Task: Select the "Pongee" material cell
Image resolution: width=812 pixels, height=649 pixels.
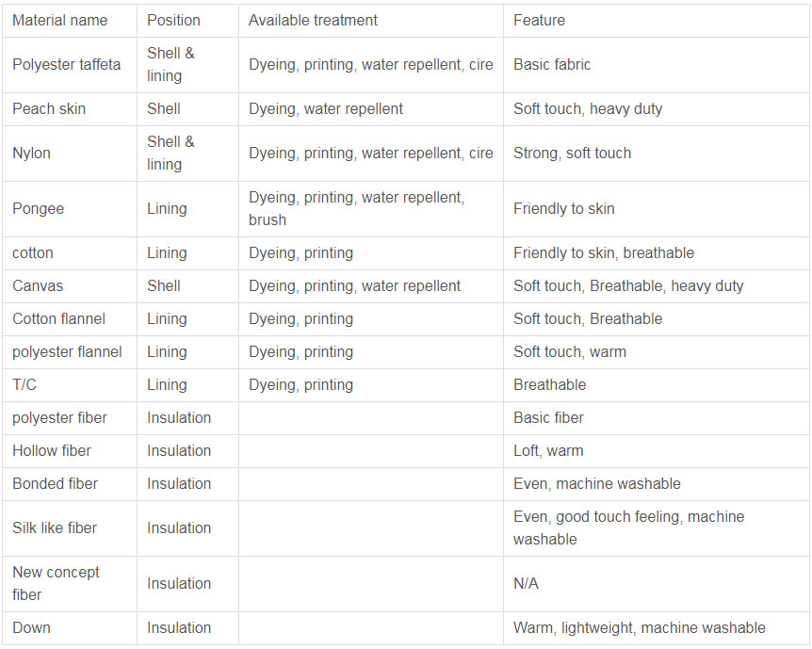Action: pos(39,209)
